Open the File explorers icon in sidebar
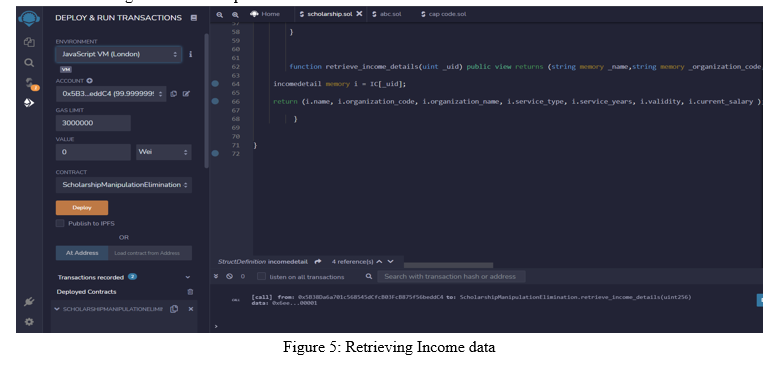Screen dimensions: 777x365 point(29,42)
